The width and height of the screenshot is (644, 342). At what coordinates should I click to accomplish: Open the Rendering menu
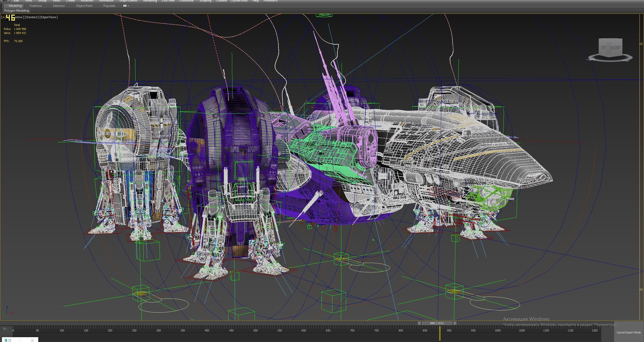(x=150, y=1)
